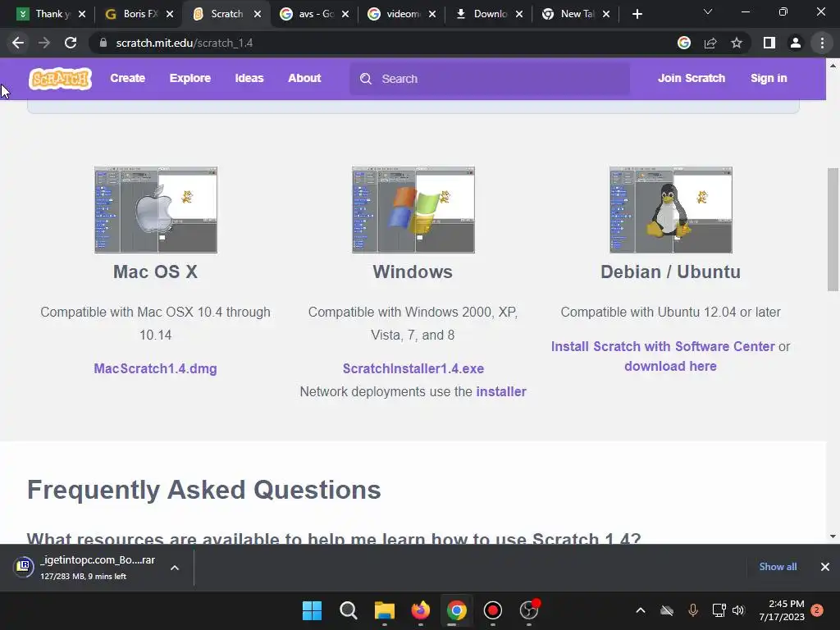Viewport: 840px width, 630px height.
Task: Click the microphone tray icon
Action: point(692,610)
